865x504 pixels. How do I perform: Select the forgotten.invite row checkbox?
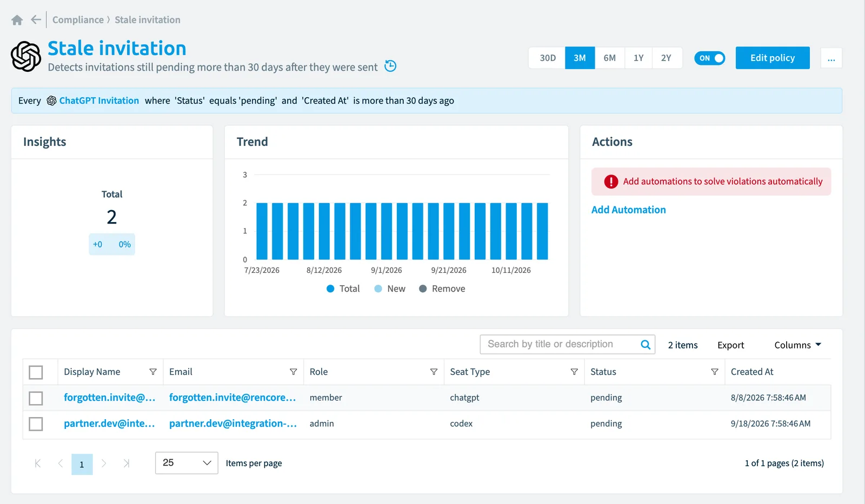(x=36, y=398)
